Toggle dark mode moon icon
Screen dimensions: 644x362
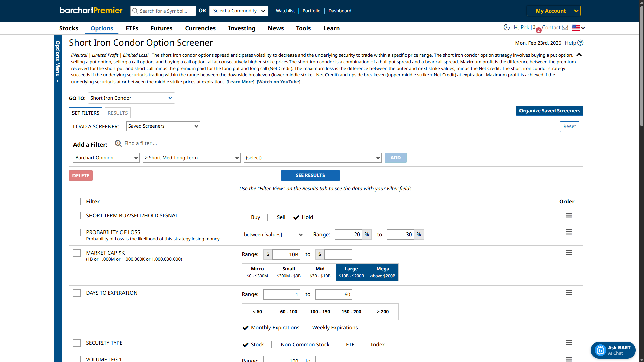507,28
